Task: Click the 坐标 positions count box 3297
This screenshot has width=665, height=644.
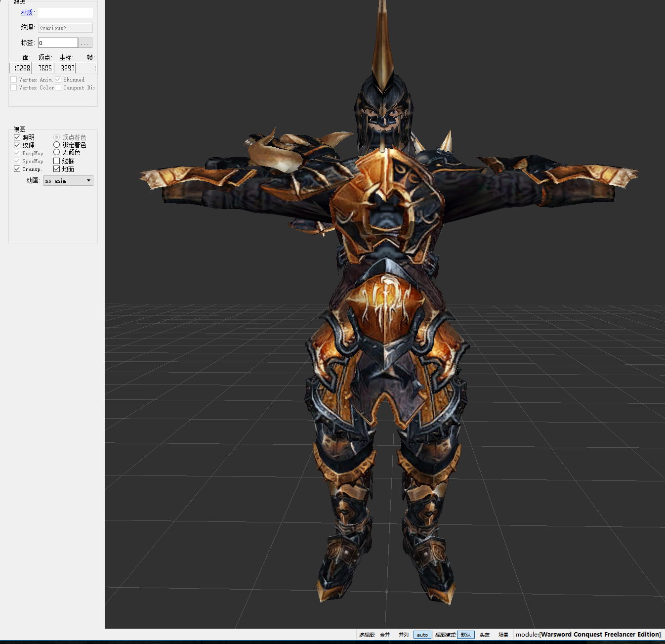Action: (x=65, y=68)
